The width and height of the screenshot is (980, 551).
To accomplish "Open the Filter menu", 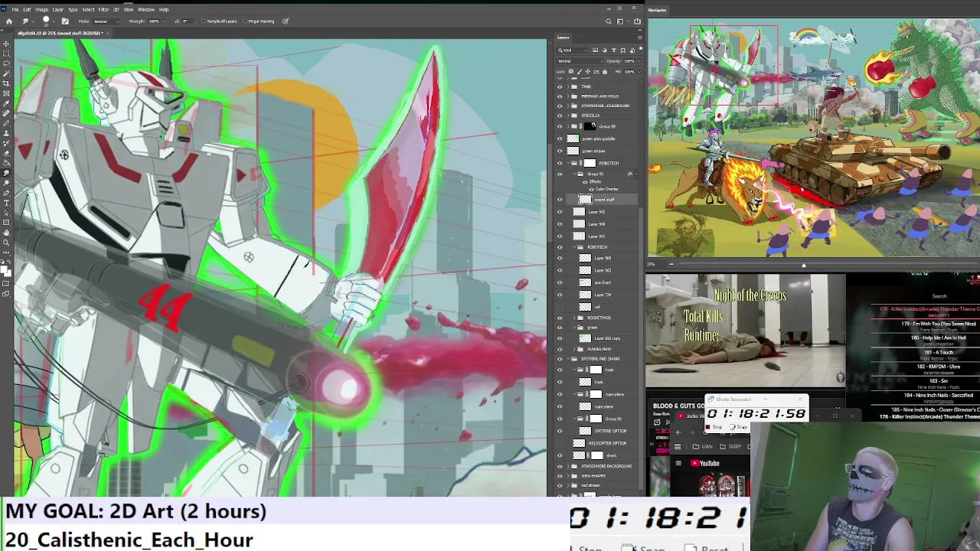I will pos(103,9).
